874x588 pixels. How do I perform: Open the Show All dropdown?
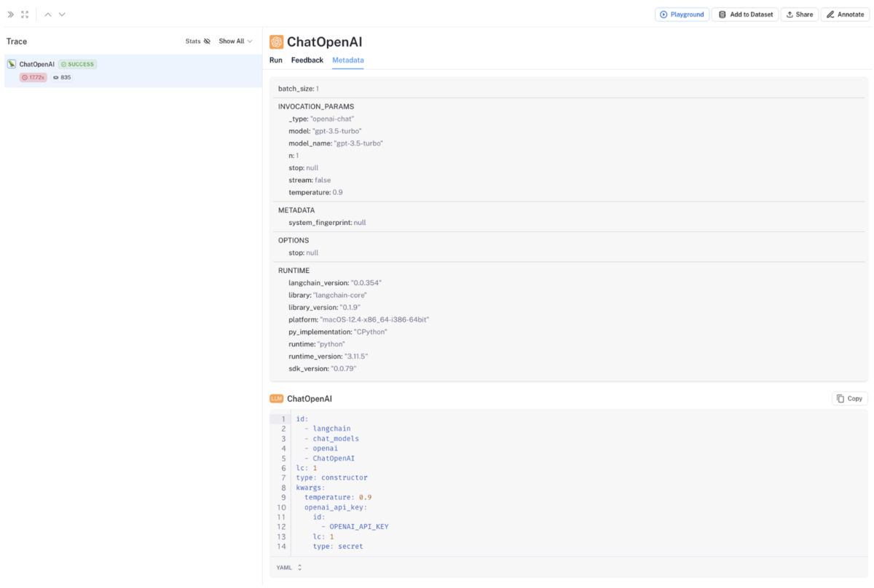235,41
